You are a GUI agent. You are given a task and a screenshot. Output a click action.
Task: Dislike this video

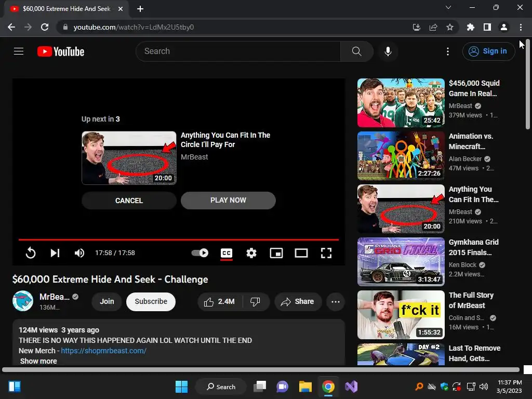point(255,302)
